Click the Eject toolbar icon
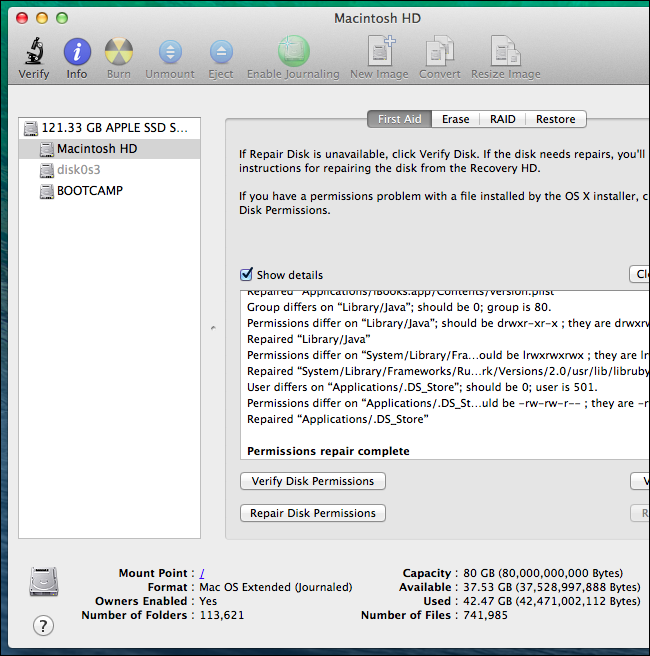This screenshot has height=656, width=650. point(221,52)
